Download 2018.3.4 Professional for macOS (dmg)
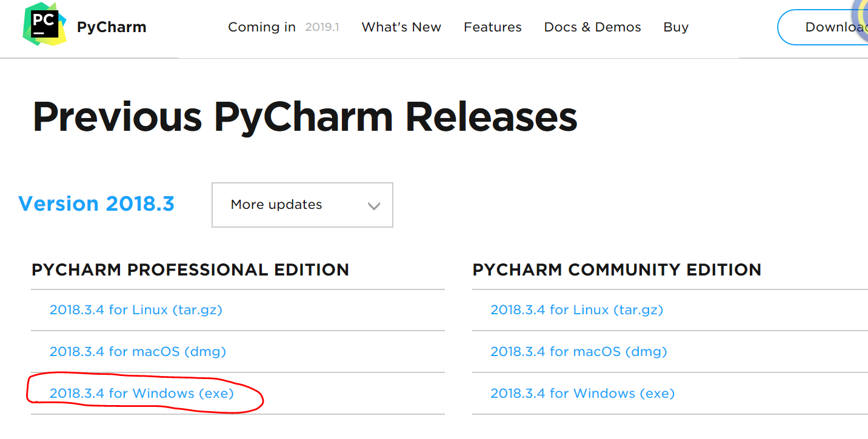This screenshot has width=868, height=439. pyautogui.click(x=138, y=351)
